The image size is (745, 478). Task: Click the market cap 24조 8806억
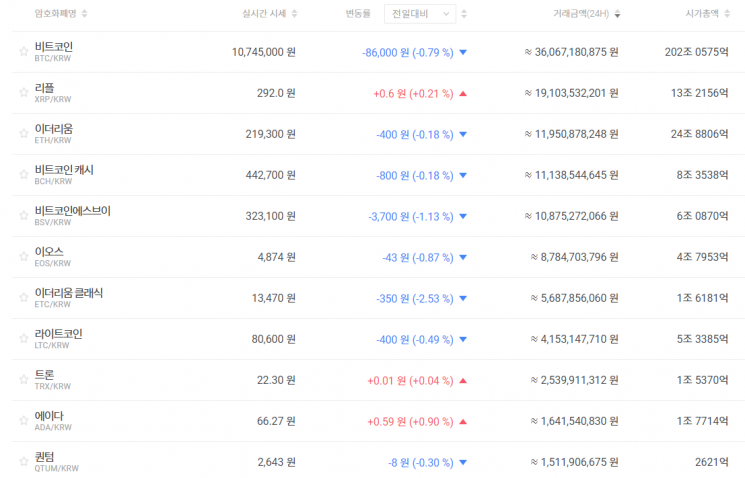pos(699,134)
